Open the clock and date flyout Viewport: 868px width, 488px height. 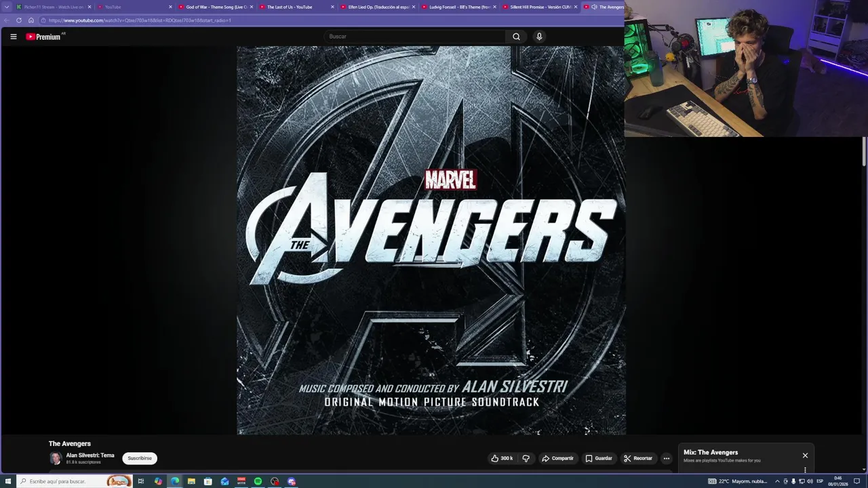[838, 481]
